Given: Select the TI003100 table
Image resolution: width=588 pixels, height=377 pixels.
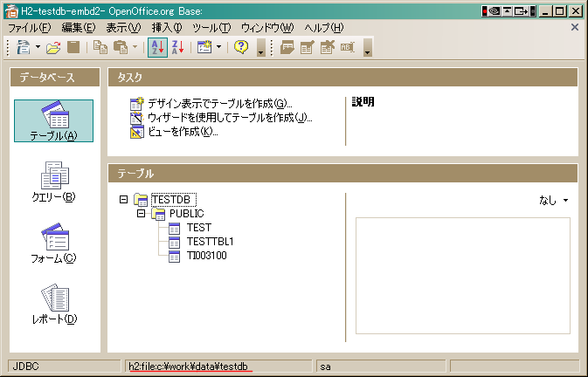Looking at the screenshot, I should tap(206, 256).
